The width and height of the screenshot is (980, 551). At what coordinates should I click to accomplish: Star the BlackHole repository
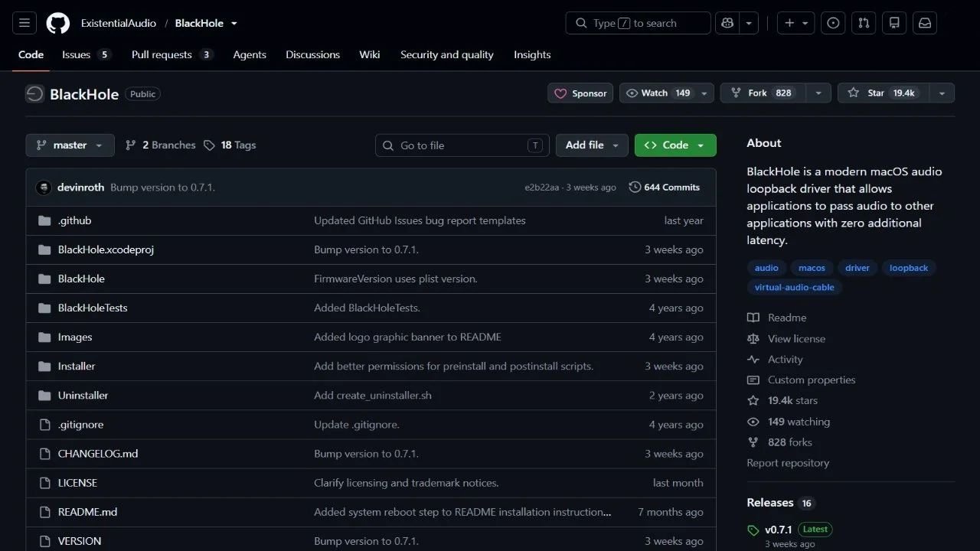(x=883, y=93)
